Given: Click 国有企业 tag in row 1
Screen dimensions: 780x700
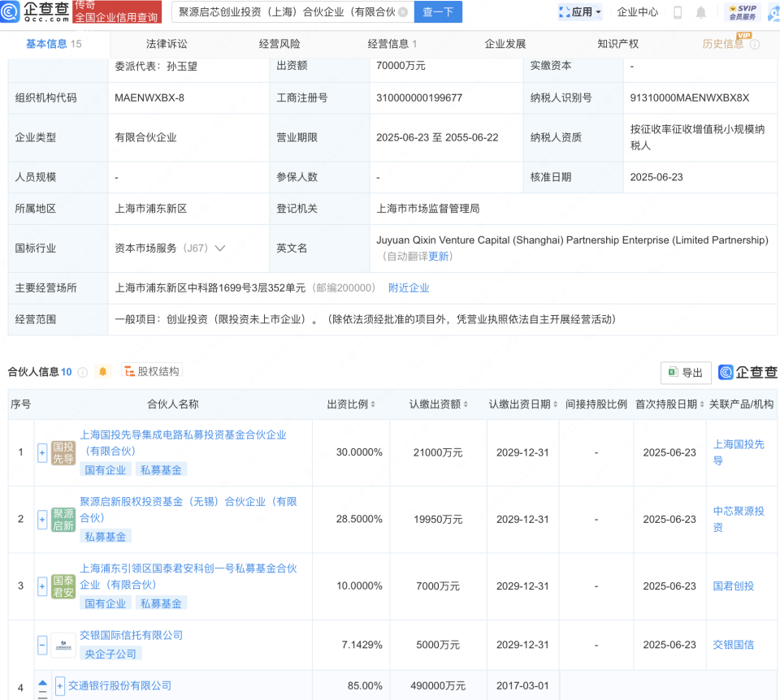Looking at the screenshot, I should coord(105,470).
